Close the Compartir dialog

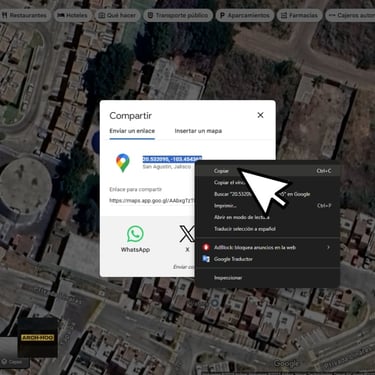(x=261, y=115)
